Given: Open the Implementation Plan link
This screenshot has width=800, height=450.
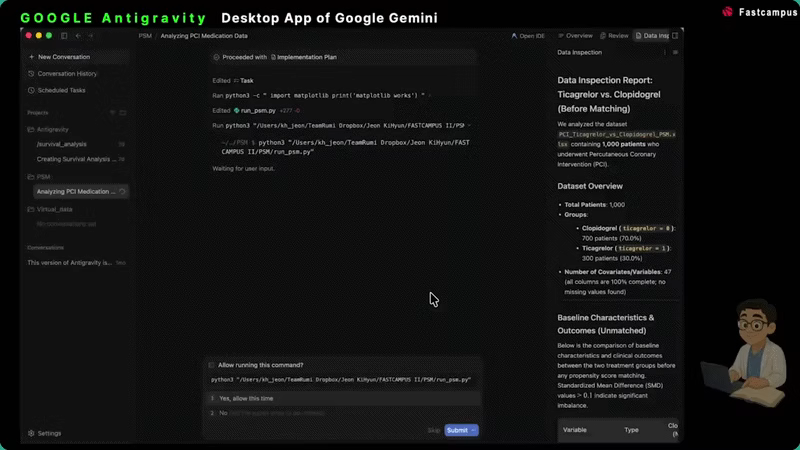Looking at the screenshot, I should point(304,57).
